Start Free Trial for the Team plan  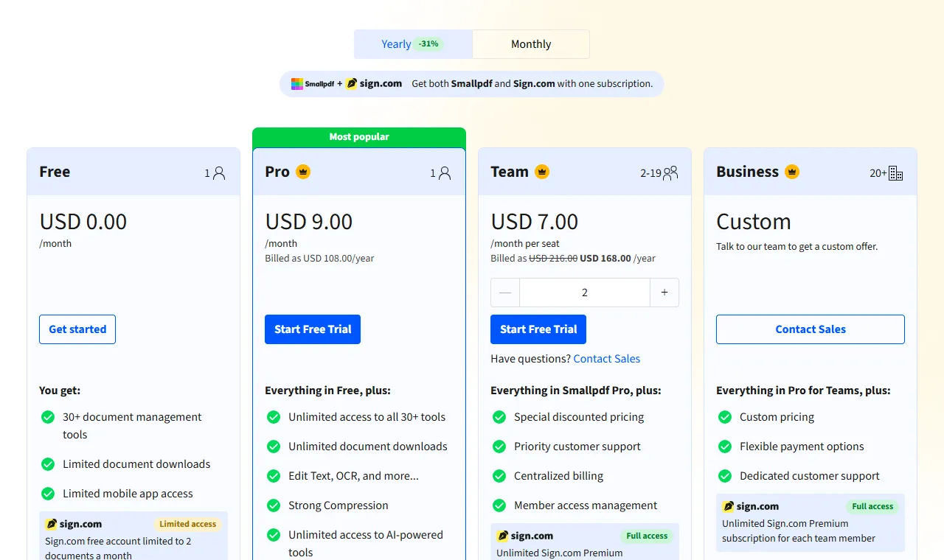click(538, 329)
